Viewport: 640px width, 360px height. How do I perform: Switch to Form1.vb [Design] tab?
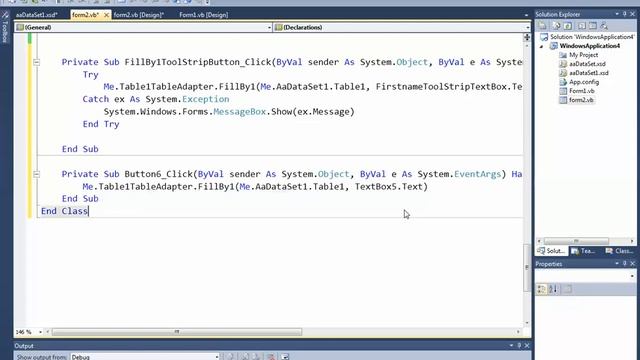tap(204, 15)
